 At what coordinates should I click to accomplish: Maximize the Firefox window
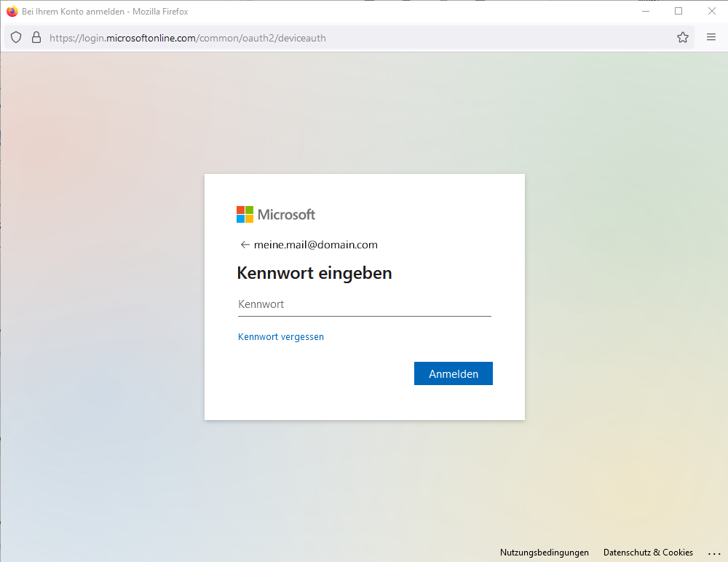(678, 12)
